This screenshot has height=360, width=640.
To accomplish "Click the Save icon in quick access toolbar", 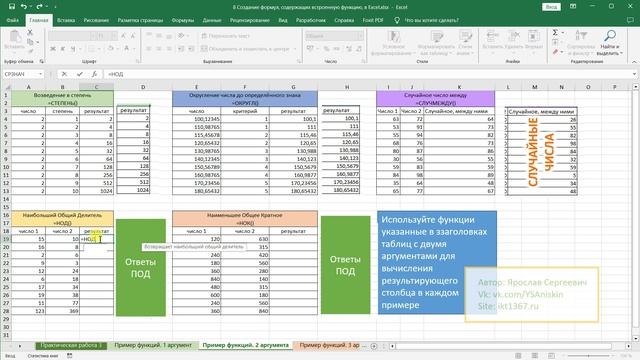I will [x=12, y=7].
